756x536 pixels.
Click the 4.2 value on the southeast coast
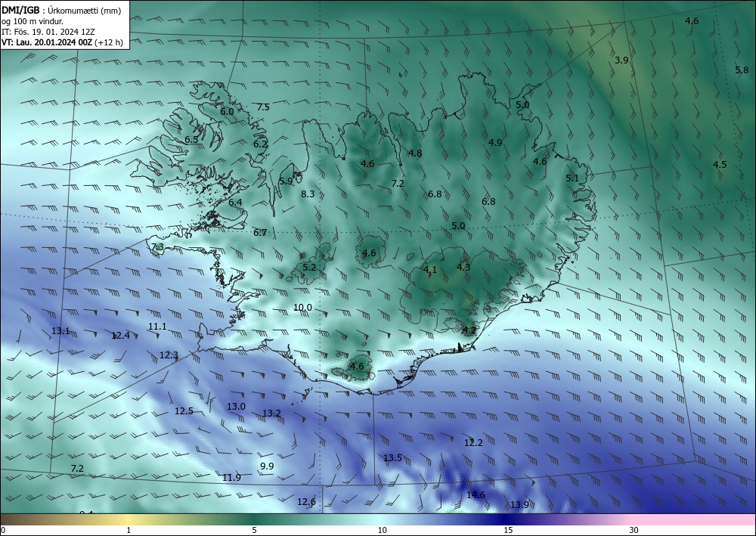(x=469, y=330)
